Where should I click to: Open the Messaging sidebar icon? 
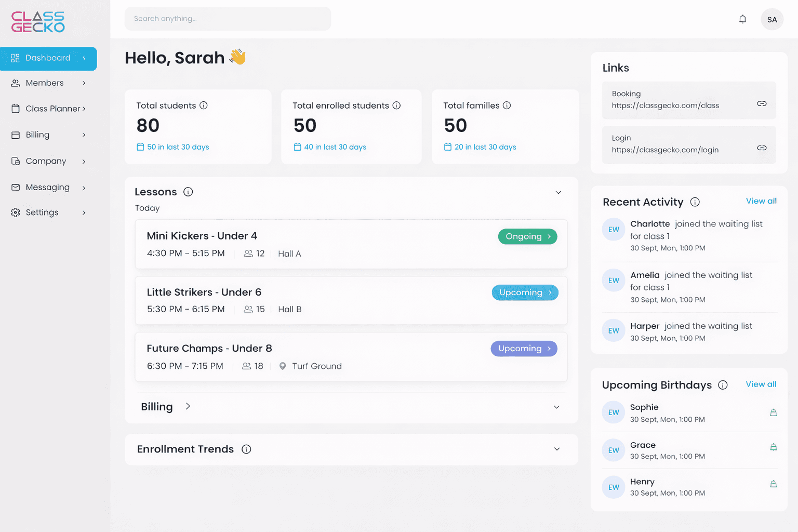(x=15, y=187)
